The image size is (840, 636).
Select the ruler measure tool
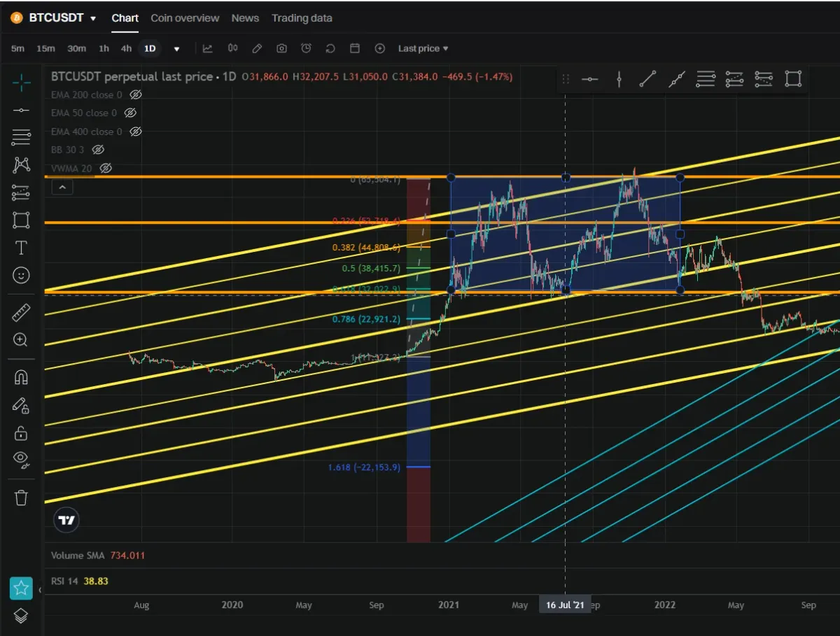point(21,313)
